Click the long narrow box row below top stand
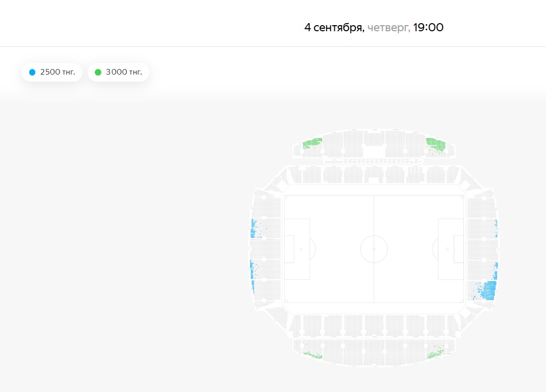 pos(373,162)
